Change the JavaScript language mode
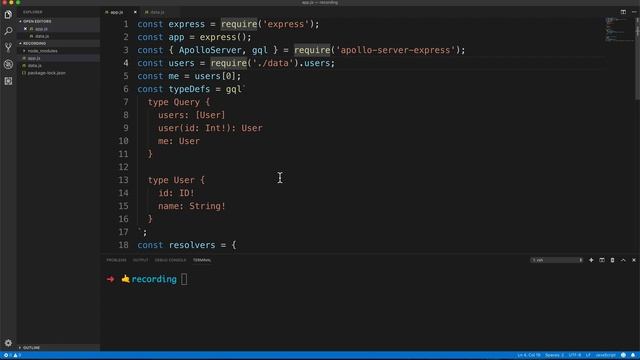 (x=605, y=356)
